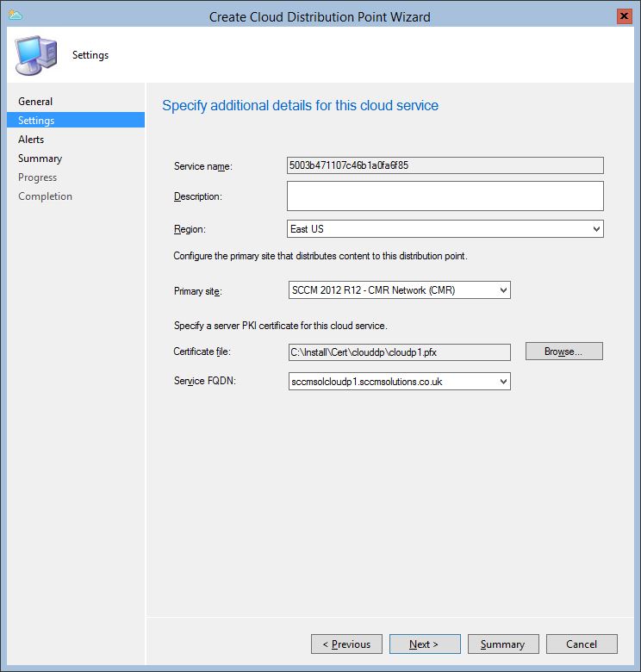Click the 'Description:' label
This screenshot has height=672, width=641.
tap(197, 196)
